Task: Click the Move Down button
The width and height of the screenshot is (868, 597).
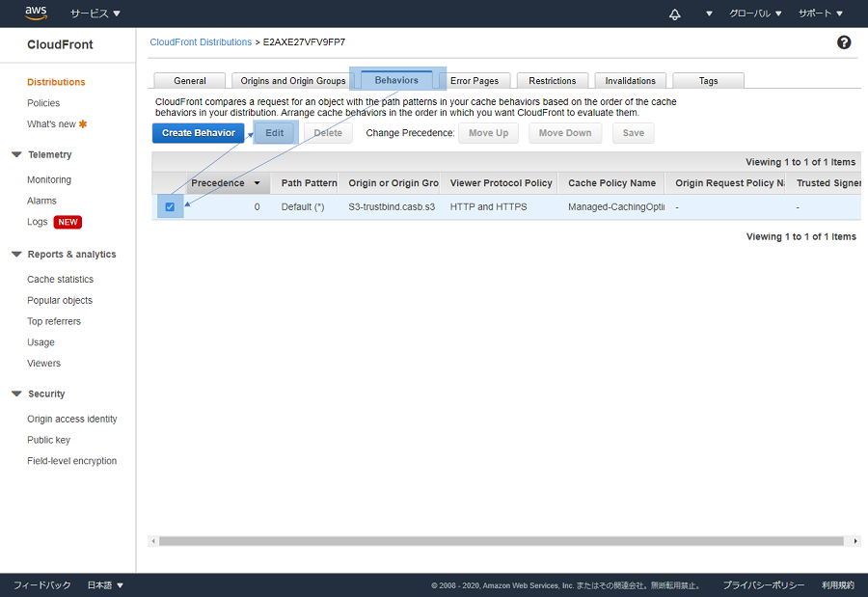Action: pos(565,133)
